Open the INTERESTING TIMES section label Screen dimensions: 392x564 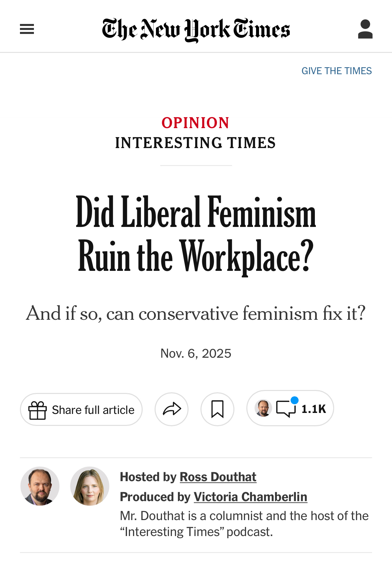click(x=196, y=143)
